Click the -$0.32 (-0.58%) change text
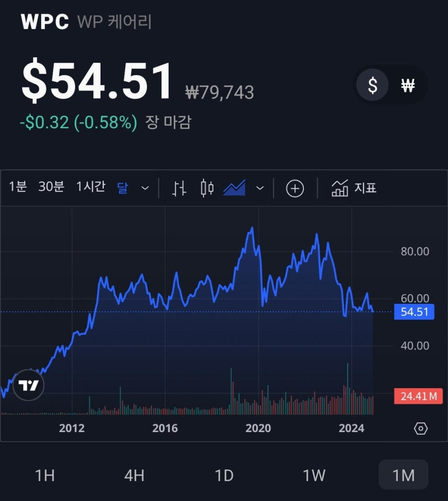Image resolution: width=448 pixels, height=501 pixels. coord(78,122)
